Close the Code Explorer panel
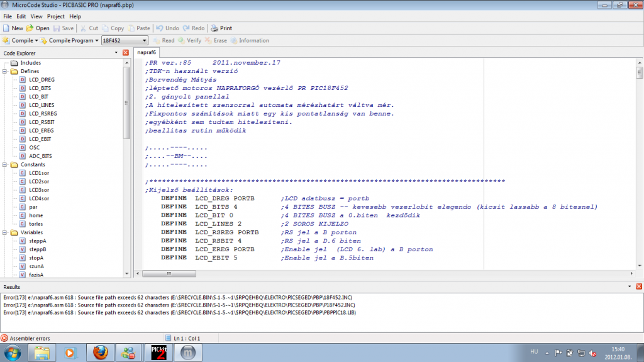 pyautogui.click(x=126, y=53)
